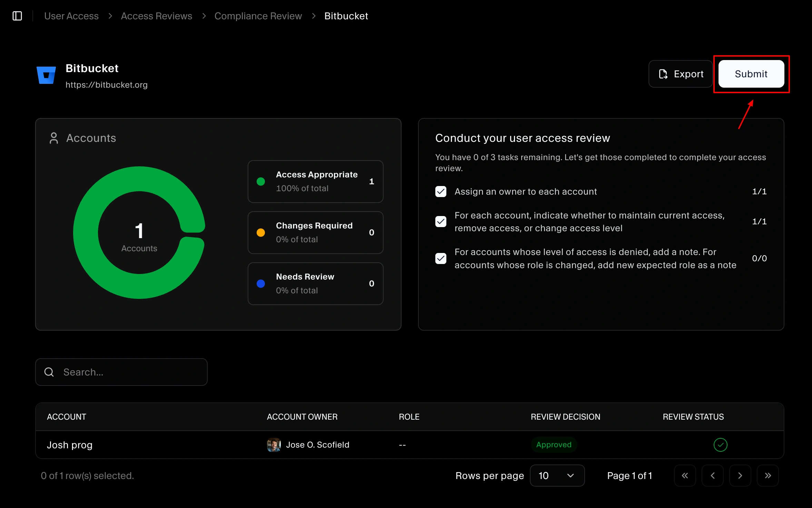Screen dimensions: 812x508
Task: Open next page with right chevron
Action: pyautogui.click(x=740, y=476)
